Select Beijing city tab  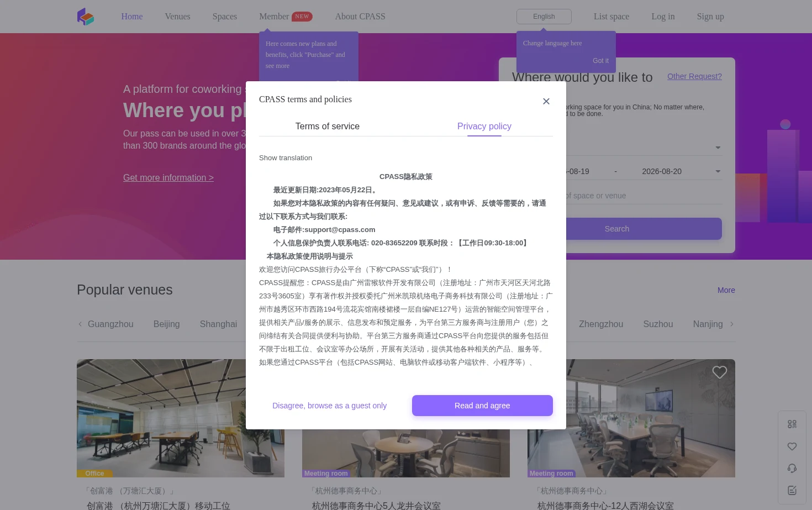(167, 324)
